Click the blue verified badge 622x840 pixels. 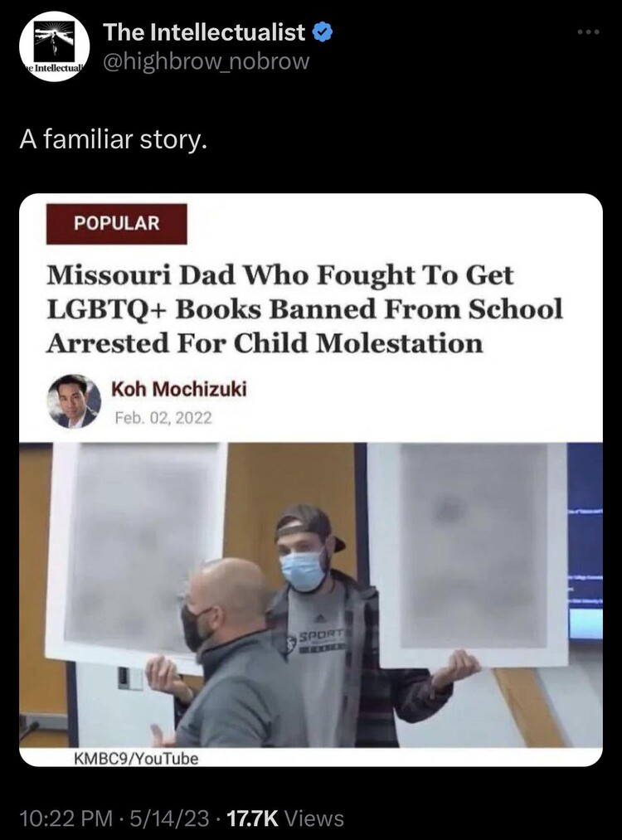coord(322,32)
